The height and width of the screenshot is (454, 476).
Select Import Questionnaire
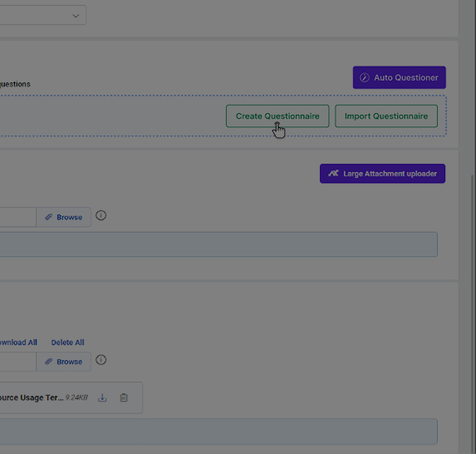click(386, 116)
